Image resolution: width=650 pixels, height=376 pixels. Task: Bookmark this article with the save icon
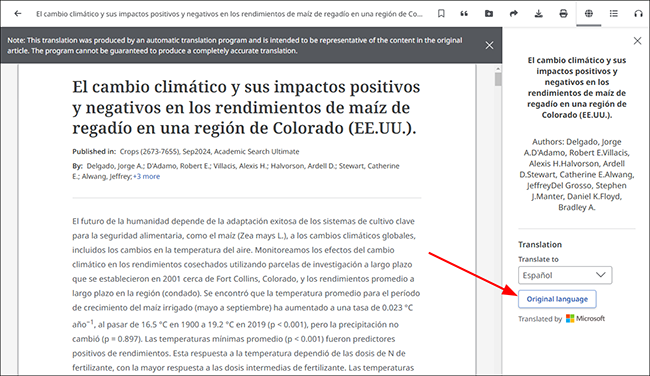(441, 14)
